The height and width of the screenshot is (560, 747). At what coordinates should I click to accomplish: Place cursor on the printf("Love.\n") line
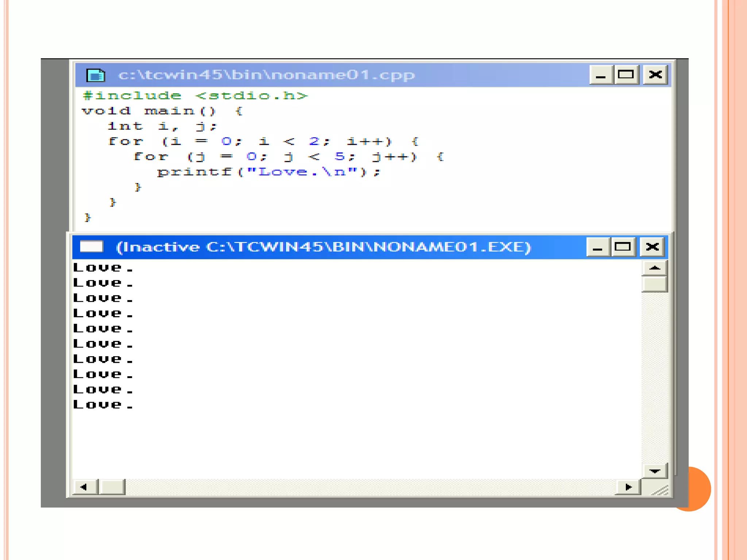click(268, 172)
